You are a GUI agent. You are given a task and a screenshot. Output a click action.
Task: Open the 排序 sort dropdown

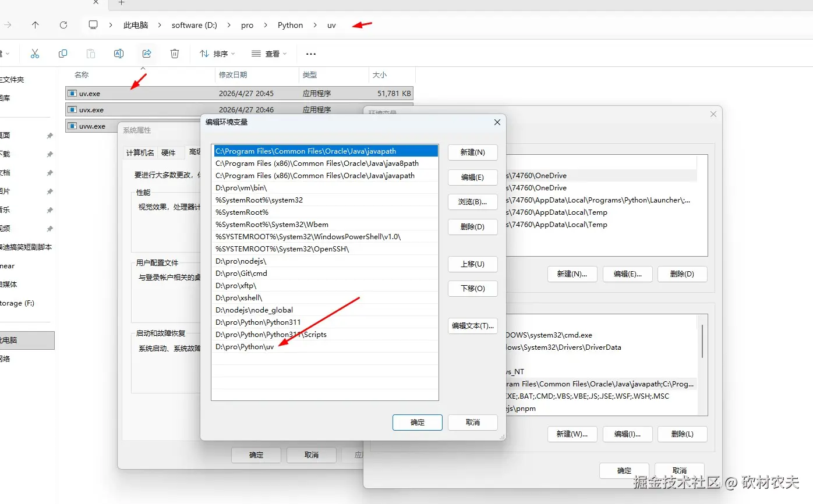click(217, 54)
